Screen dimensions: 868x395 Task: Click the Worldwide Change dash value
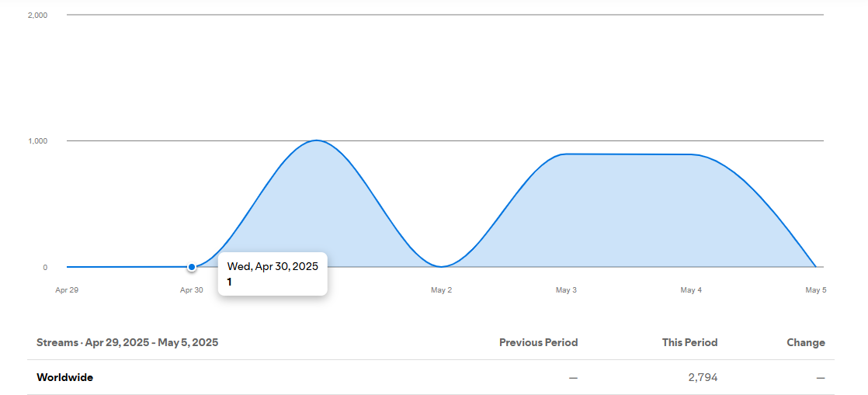[x=820, y=378]
